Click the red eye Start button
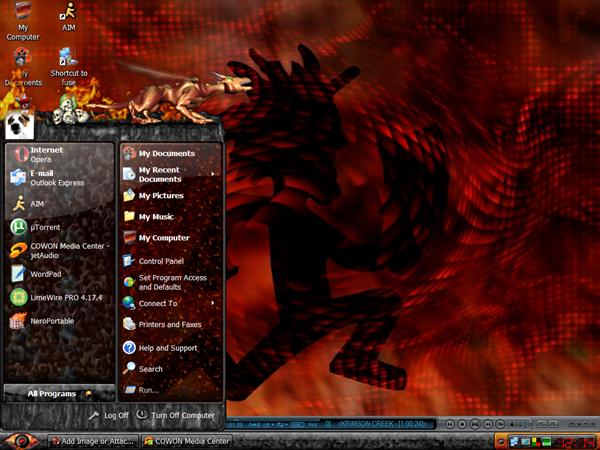Screen dimensions: 600x450 tap(21, 441)
